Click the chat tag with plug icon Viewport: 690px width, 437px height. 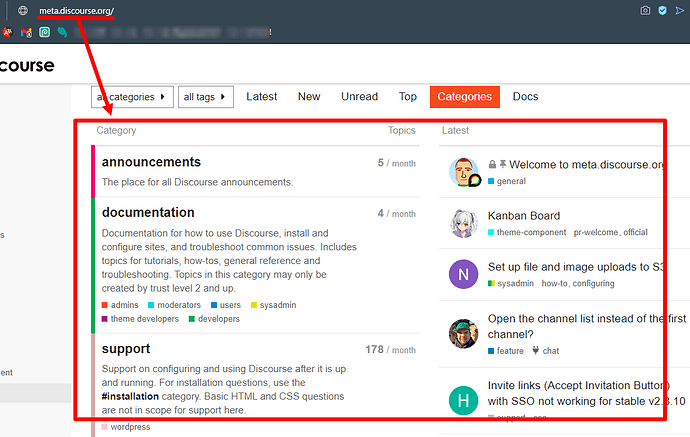coord(546,351)
